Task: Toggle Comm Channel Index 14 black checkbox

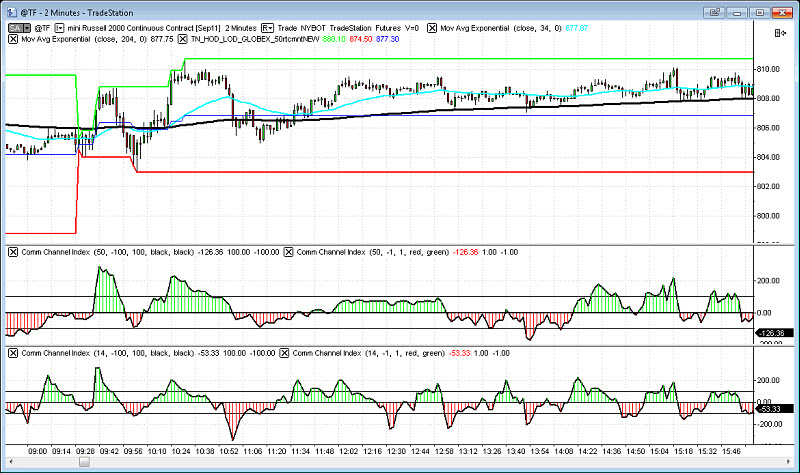Action: tap(13, 353)
